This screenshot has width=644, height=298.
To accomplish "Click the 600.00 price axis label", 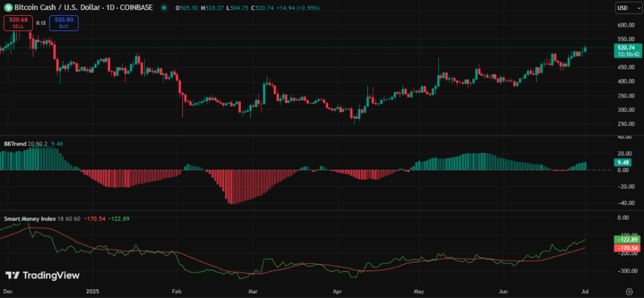I will (626, 25).
